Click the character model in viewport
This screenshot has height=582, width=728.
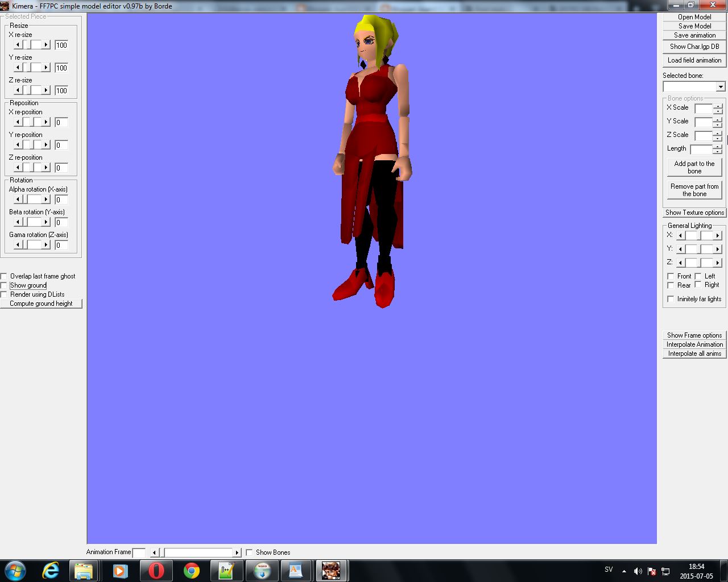pyautogui.click(x=373, y=162)
